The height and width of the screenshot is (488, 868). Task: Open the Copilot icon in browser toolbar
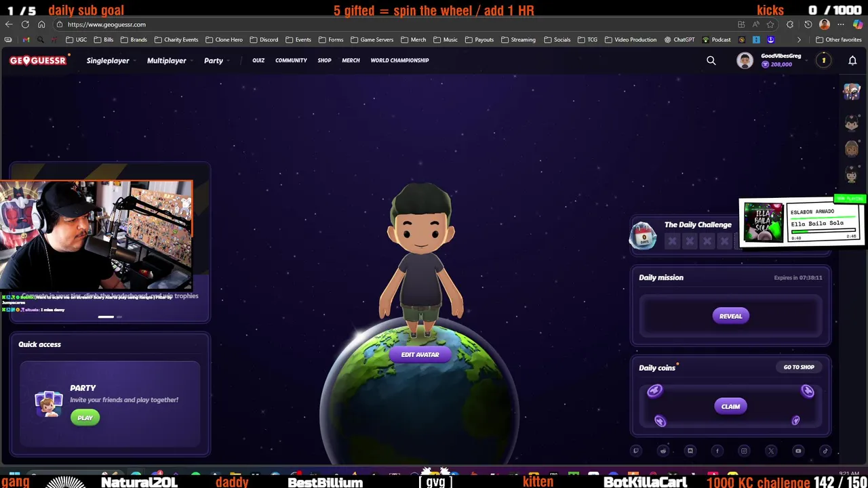(858, 24)
